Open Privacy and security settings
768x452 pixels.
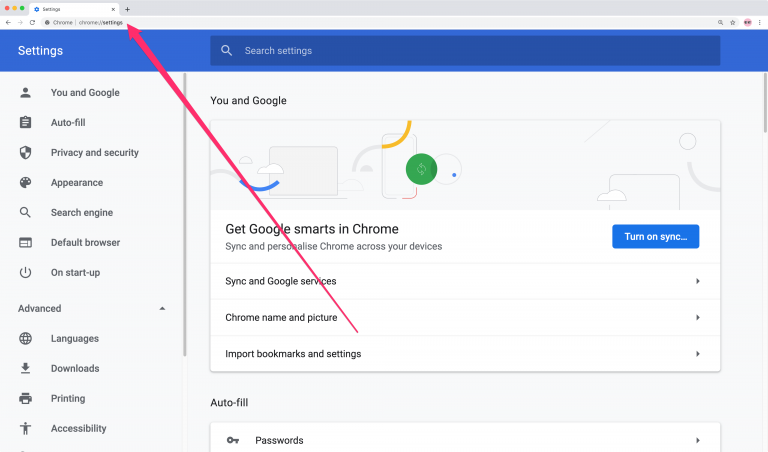point(95,152)
